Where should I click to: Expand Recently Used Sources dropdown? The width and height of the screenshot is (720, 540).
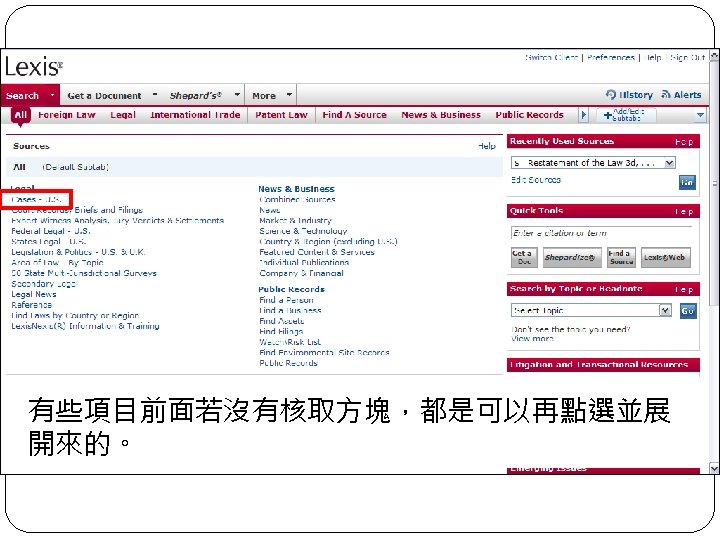(x=669, y=163)
